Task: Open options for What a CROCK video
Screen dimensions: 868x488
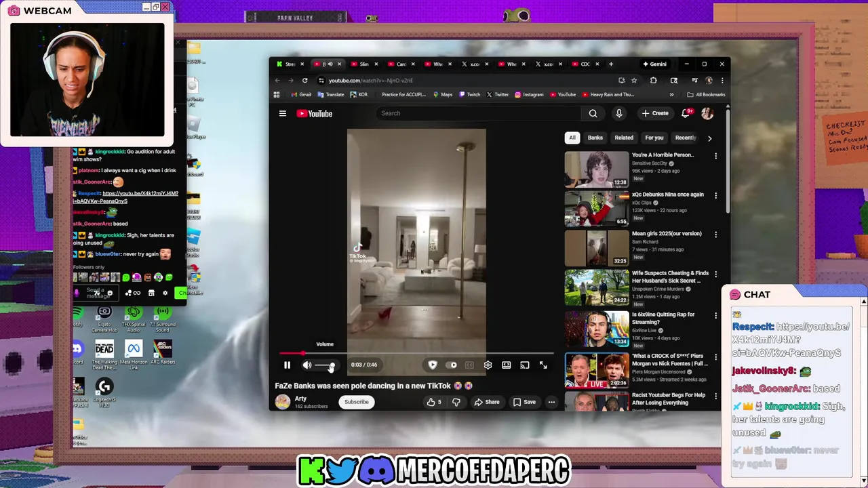Action: click(x=715, y=357)
